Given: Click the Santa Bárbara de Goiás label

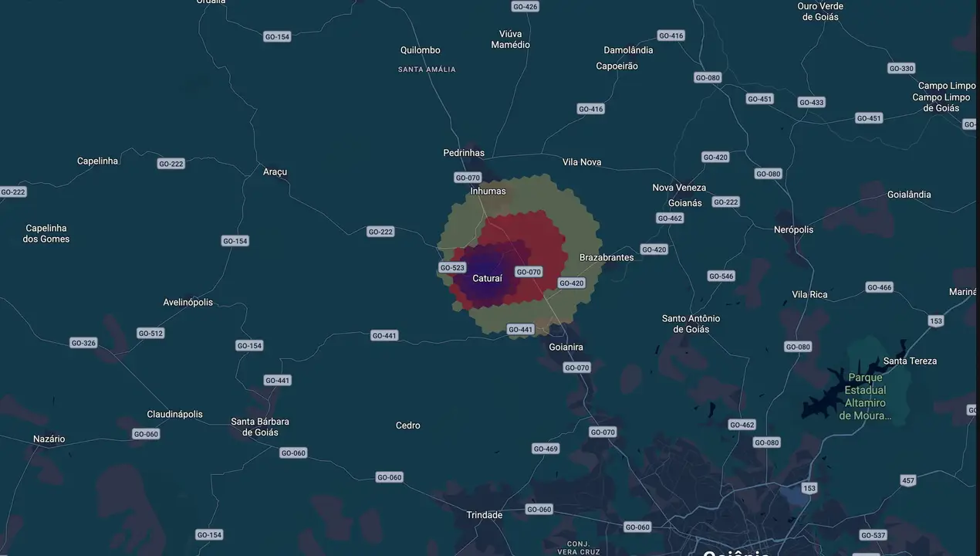Looking at the screenshot, I should pyautogui.click(x=260, y=427).
